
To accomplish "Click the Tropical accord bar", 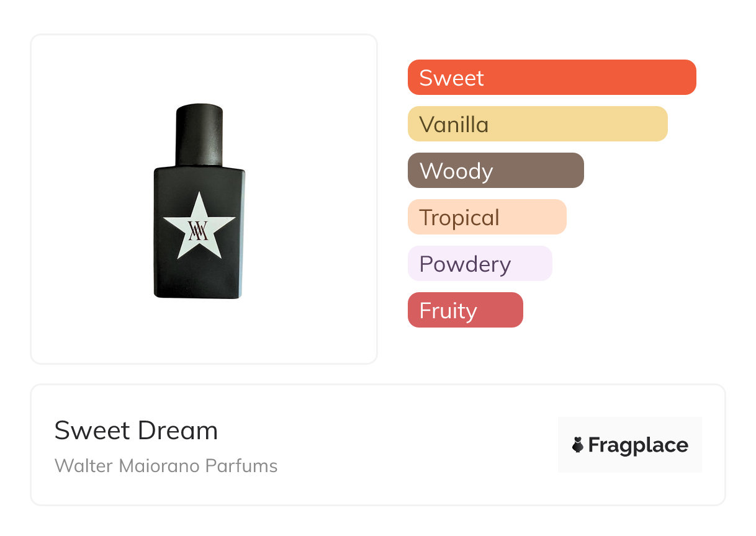I will [x=487, y=217].
